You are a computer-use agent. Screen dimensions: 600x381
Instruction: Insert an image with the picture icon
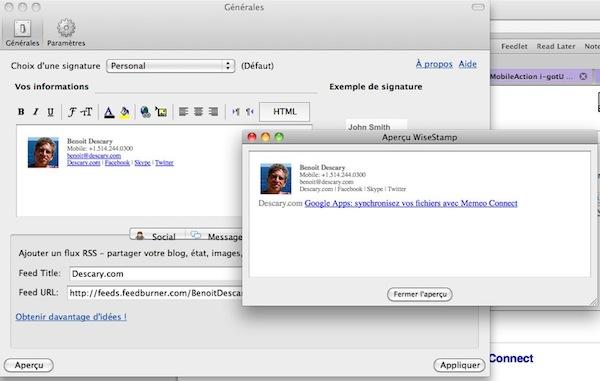[161, 112]
